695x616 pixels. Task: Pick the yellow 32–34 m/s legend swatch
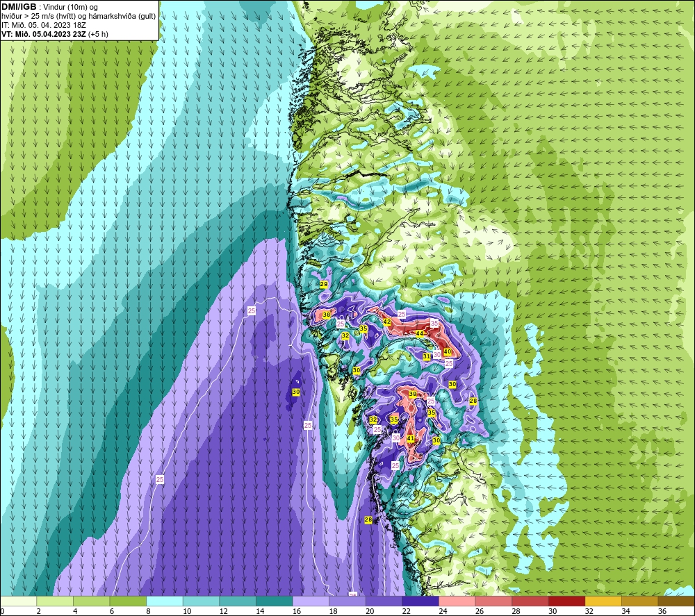tap(603, 601)
